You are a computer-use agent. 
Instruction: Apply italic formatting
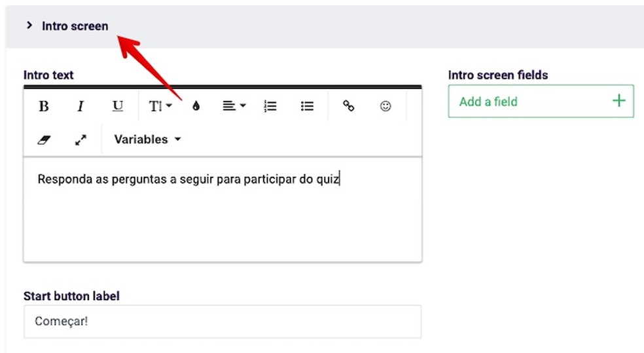click(80, 106)
